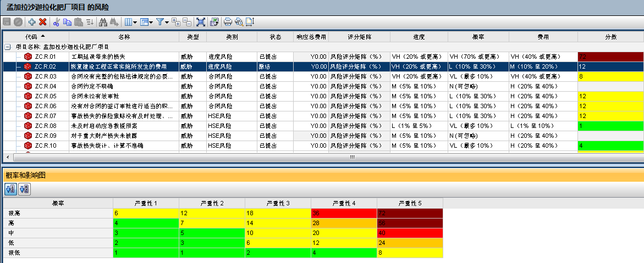The width and height of the screenshot is (644, 263).
Task: Click the printer icon
Action: tap(228, 22)
